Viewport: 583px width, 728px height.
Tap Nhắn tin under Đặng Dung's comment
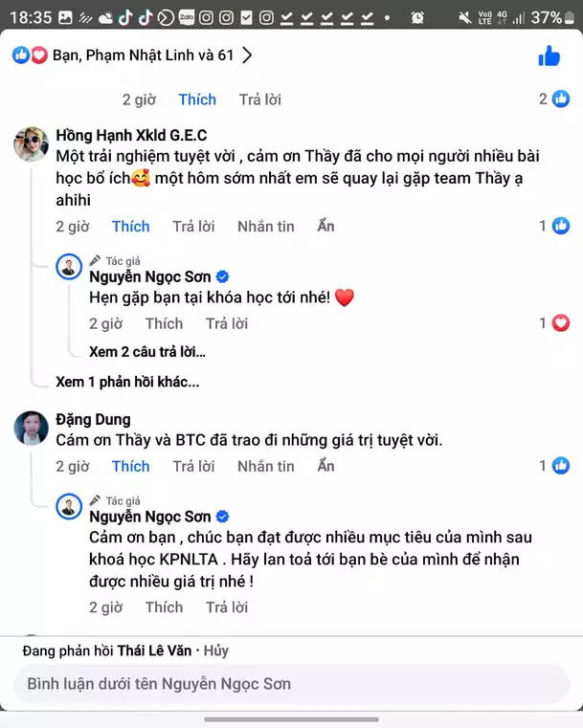pyautogui.click(x=266, y=466)
